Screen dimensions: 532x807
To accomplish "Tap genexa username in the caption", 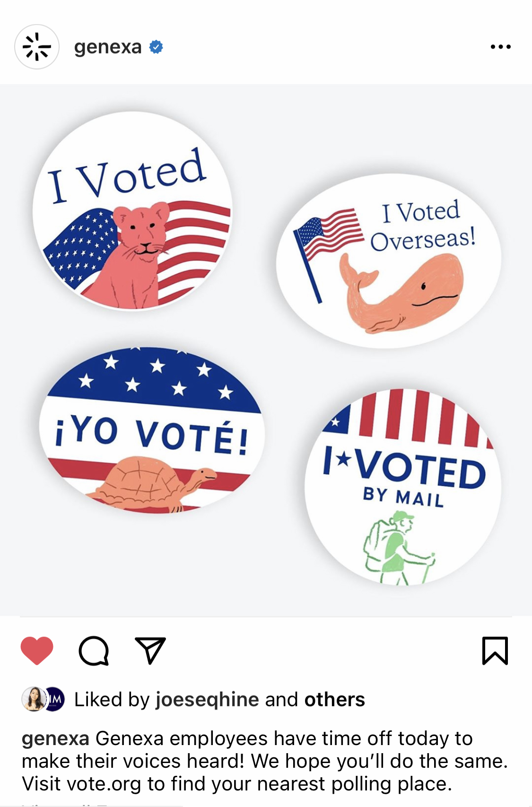I will click(x=56, y=738).
